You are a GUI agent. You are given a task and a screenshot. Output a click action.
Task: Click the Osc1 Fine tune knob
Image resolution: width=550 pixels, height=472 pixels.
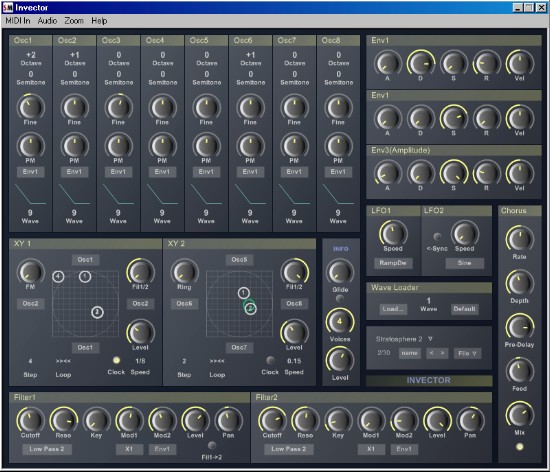click(30, 107)
